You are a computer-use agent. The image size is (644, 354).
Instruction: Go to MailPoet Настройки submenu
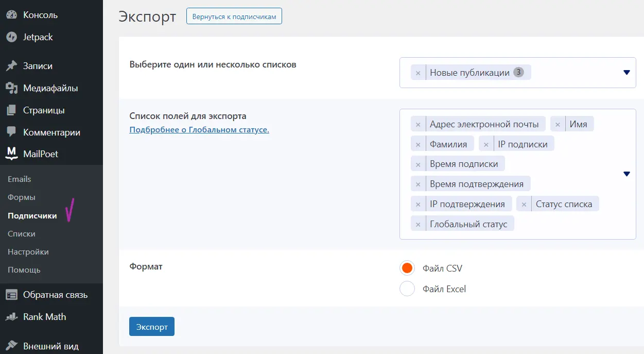click(28, 252)
